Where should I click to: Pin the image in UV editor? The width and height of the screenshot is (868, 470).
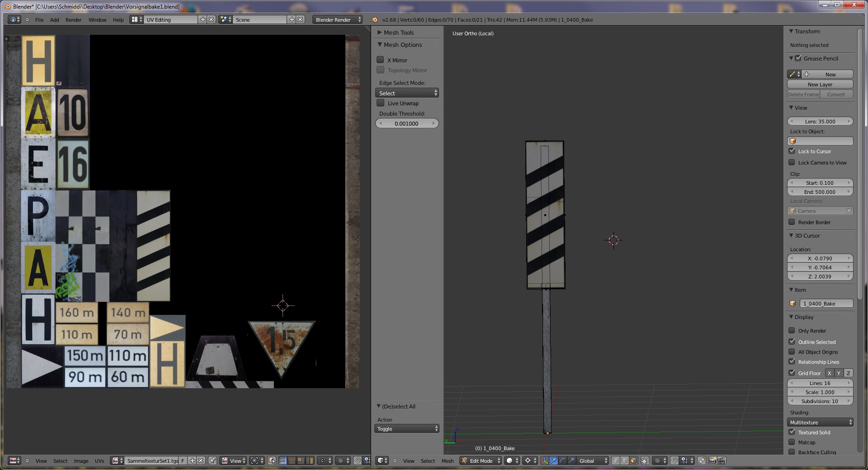coord(212,461)
